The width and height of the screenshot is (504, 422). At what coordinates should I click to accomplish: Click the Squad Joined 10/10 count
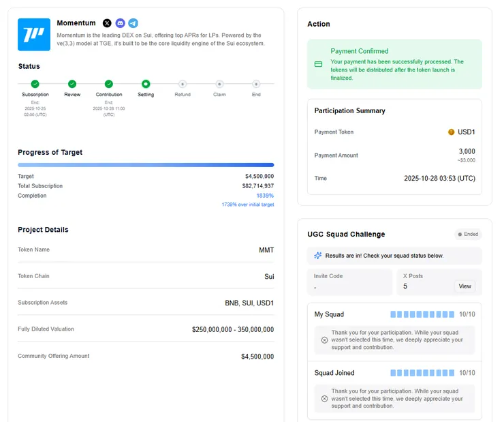(467, 373)
